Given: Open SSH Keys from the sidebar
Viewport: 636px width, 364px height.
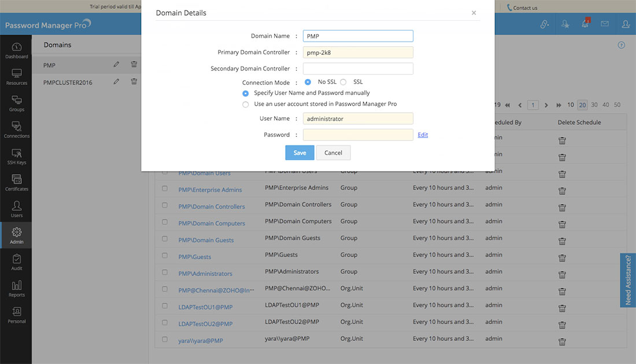Looking at the screenshot, I should coord(17,157).
